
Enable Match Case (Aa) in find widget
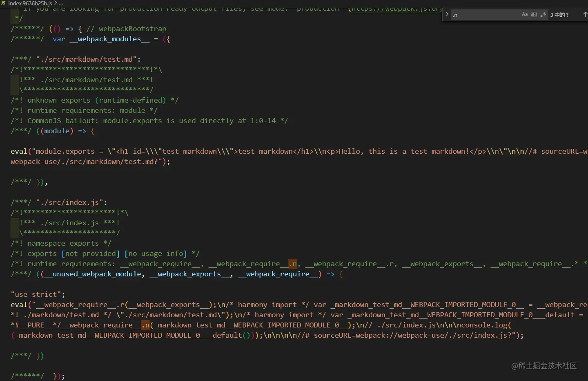525,15
